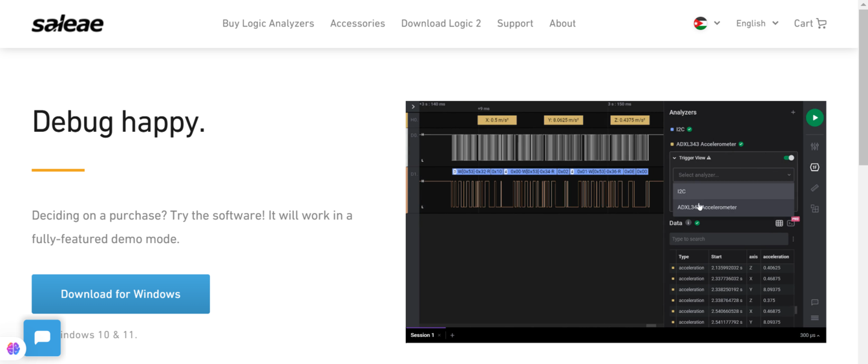Select the measurements ruler icon in preview sidebar
The width and height of the screenshot is (868, 364).
point(814,188)
